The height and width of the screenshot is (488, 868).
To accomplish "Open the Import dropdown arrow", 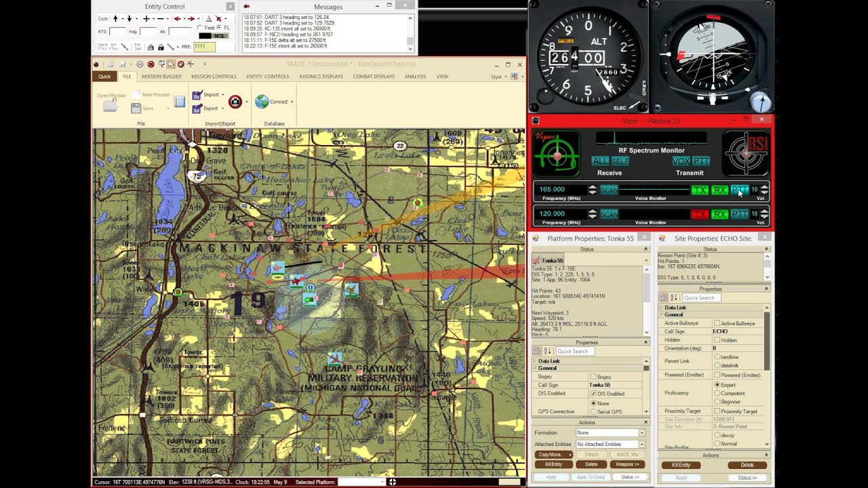I will click(x=222, y=95).
